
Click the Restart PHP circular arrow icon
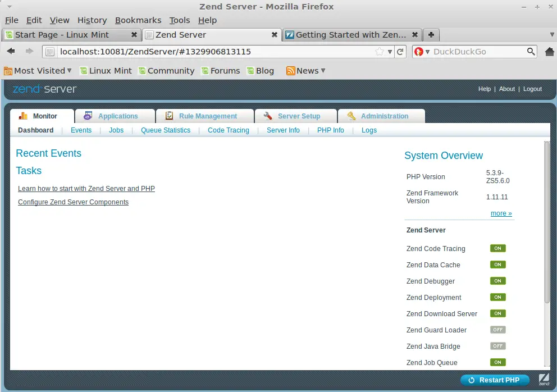[472, 380]
